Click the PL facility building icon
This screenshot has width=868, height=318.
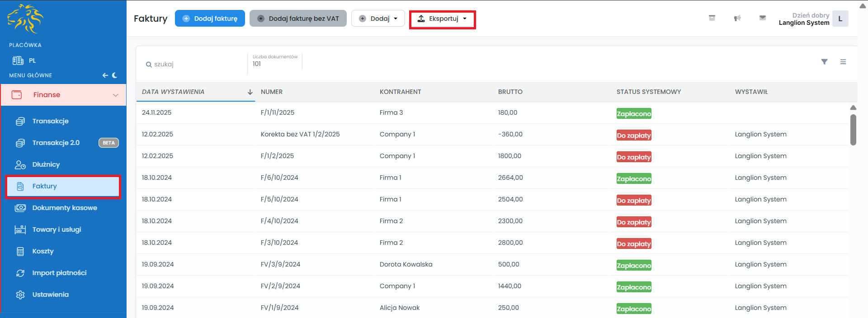point(18,61)
